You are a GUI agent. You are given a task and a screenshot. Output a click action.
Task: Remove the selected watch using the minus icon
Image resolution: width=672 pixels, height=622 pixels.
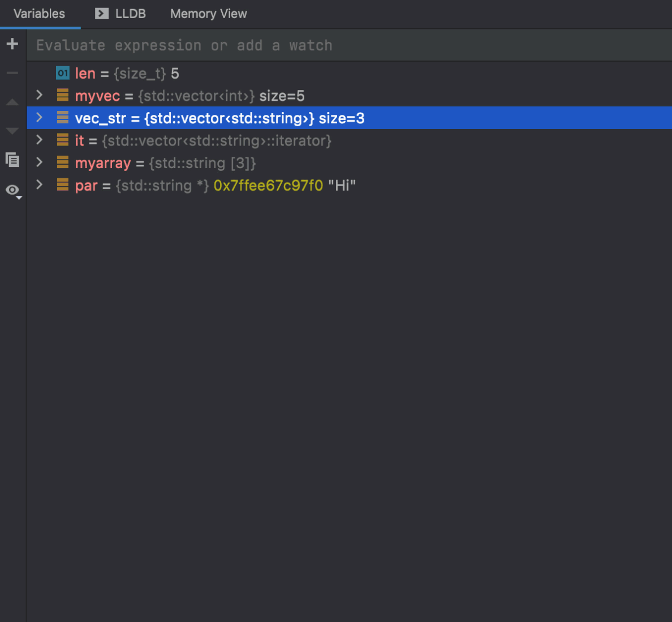(x=12, y=72)
